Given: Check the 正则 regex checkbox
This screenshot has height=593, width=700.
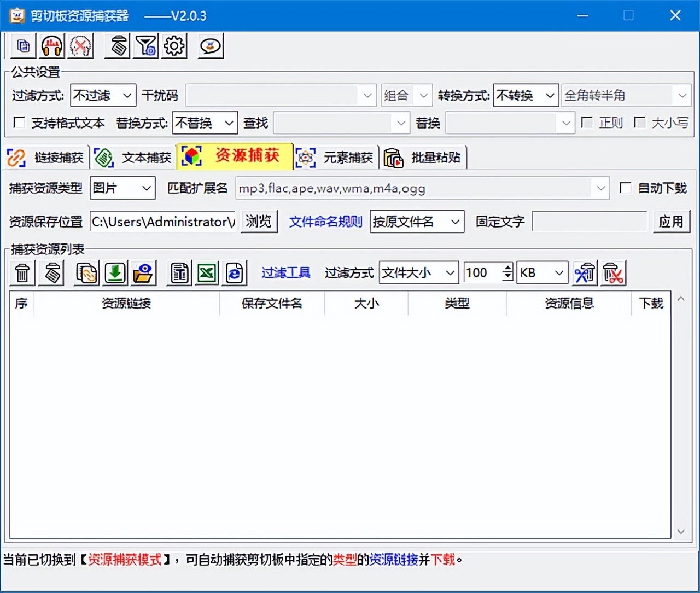Looking at the screenshot, I should [x=587, y=123].
